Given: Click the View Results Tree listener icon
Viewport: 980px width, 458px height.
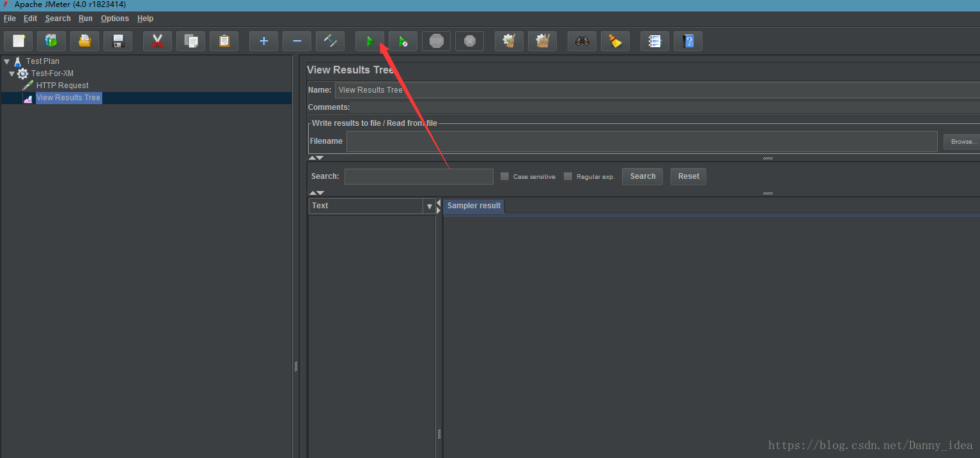Looking at the screenshot, I should click(27, 98).
